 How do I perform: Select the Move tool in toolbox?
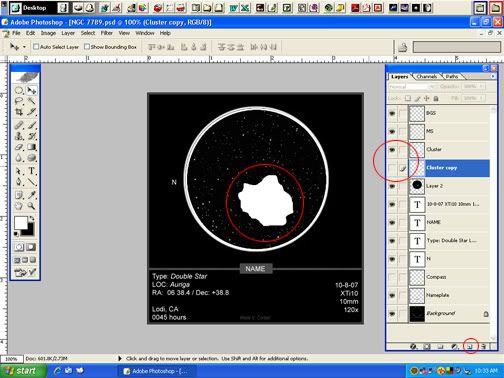pyautogui.click(x=32, y=90)
